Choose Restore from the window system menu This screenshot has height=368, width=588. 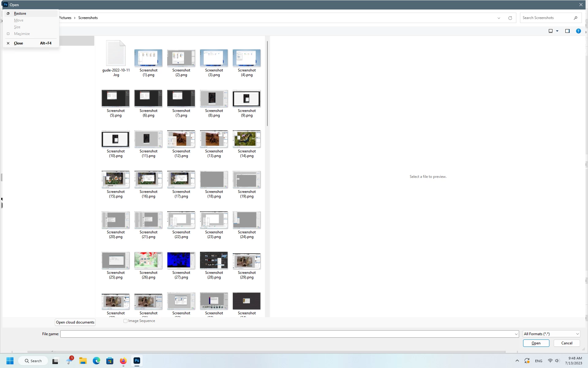point(20,13)
